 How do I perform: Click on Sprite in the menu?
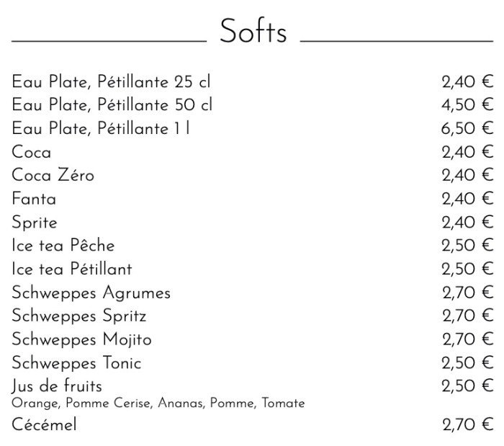click(35, 223)
